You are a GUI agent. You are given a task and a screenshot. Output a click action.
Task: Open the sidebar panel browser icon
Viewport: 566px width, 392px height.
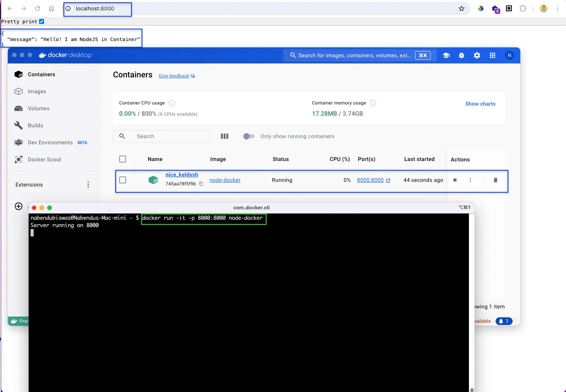(x=509, y=9)
